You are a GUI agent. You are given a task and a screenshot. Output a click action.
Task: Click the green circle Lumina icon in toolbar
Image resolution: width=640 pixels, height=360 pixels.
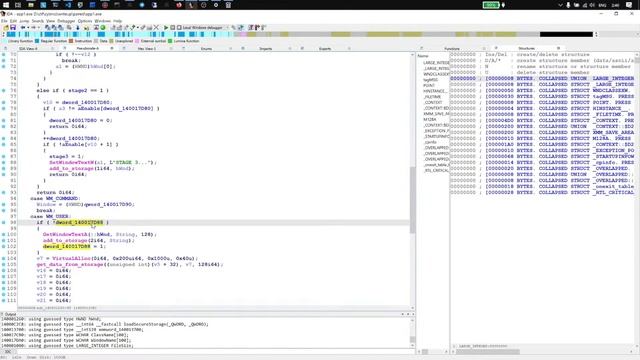103,27
